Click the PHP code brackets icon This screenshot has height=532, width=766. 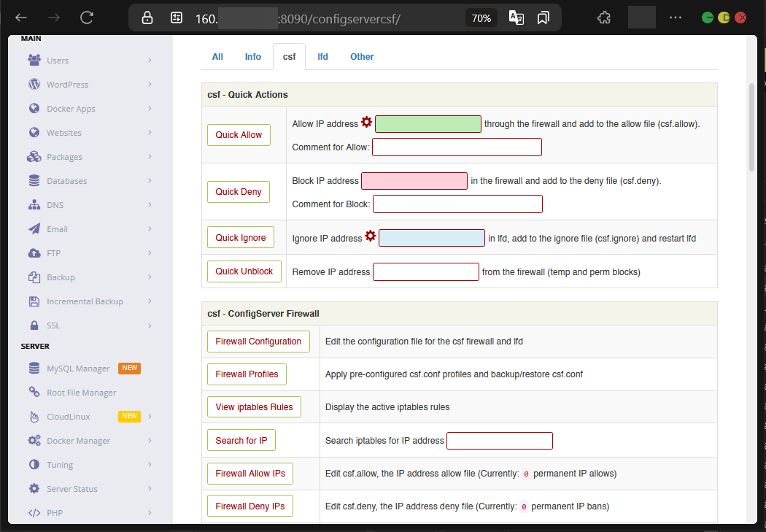click(34, 512)
